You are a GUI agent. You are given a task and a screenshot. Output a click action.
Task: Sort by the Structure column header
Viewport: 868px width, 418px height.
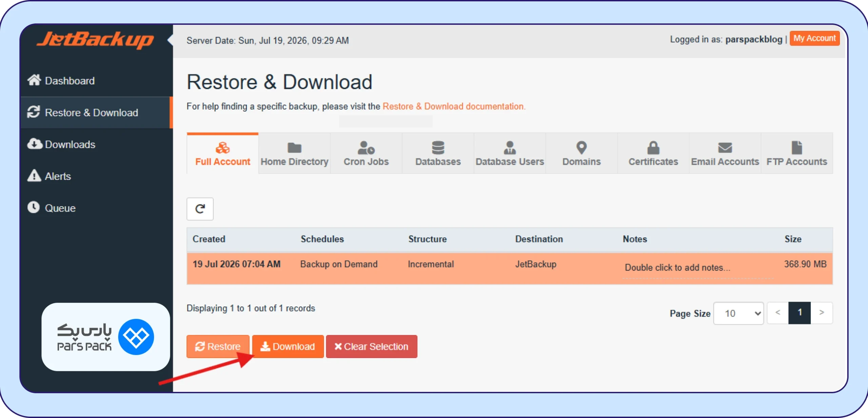click(427, 239)
